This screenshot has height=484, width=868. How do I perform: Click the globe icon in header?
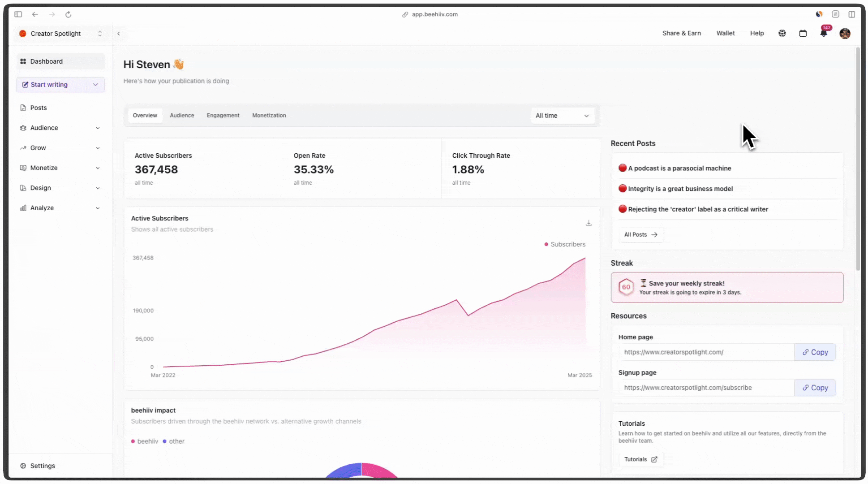click(782, 33)
